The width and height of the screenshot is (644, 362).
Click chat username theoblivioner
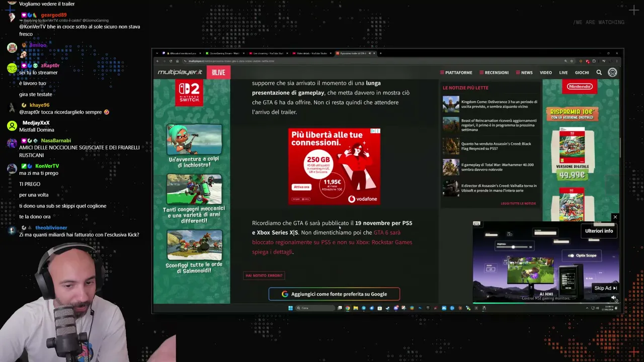(51, 228)
